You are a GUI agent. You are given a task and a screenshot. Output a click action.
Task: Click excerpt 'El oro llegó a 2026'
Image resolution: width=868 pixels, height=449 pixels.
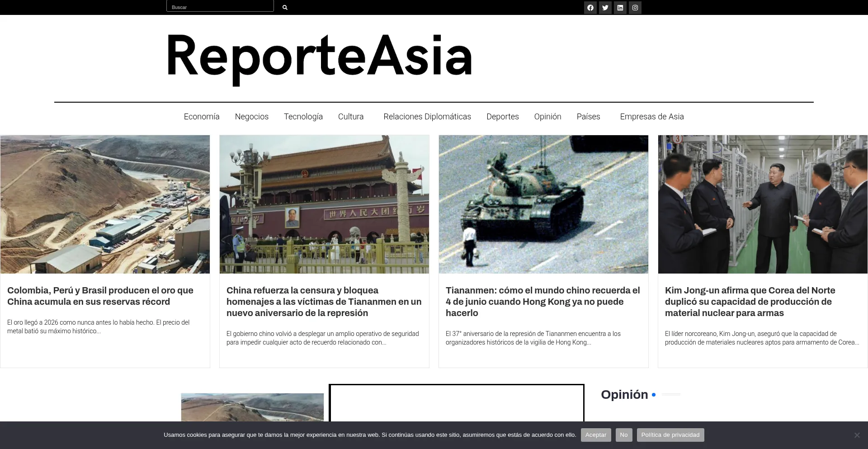tap(99, 327)
